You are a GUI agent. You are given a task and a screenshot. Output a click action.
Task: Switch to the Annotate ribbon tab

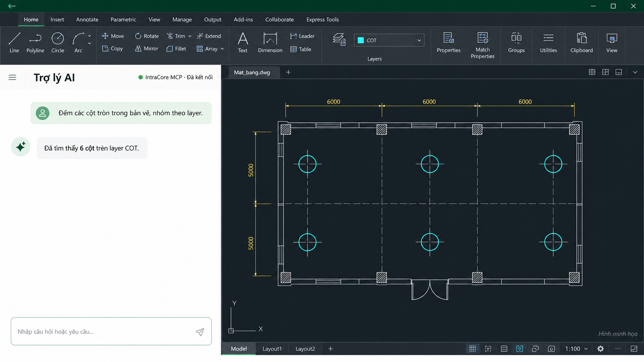pos(87,19)
